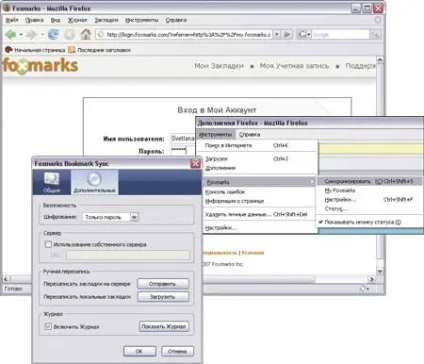Open the Закладки menu
This screenshot has width=424, height=364.
[106, 20]
